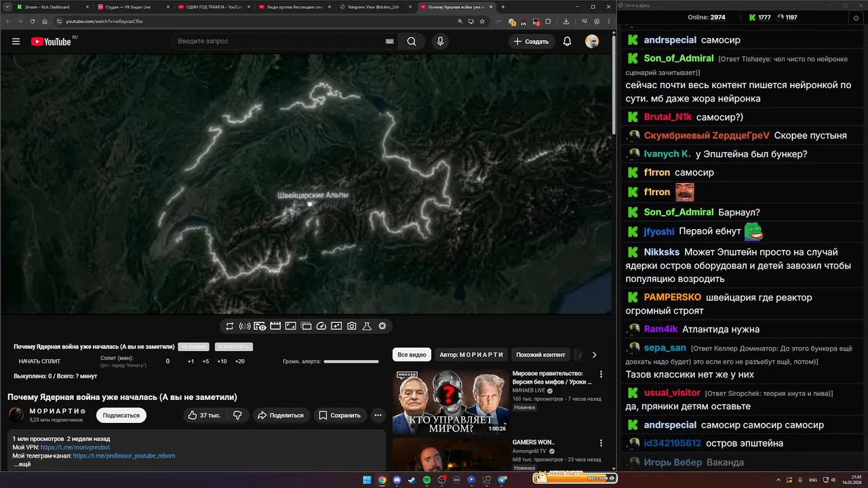Viewport: 868px width, 488px height.
Task: Click the audio boost waves icon
Action: tap(245, 326)
